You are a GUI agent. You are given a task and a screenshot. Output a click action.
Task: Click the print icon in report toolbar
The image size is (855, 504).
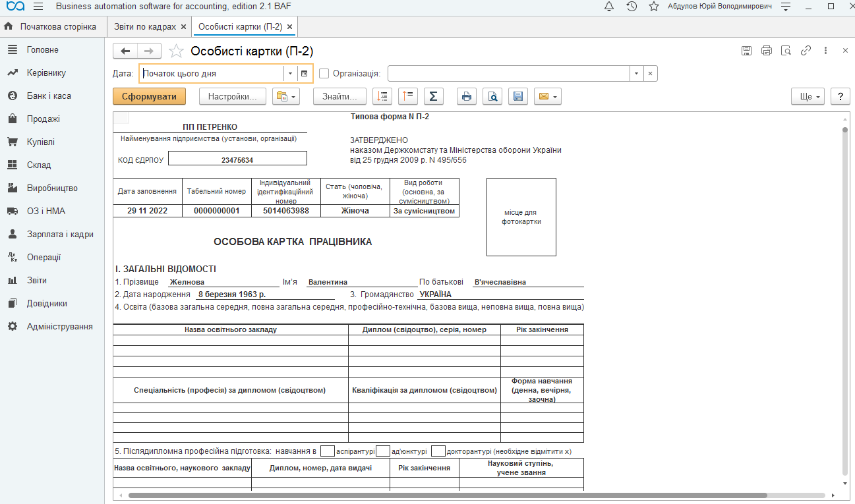point(467,96)
